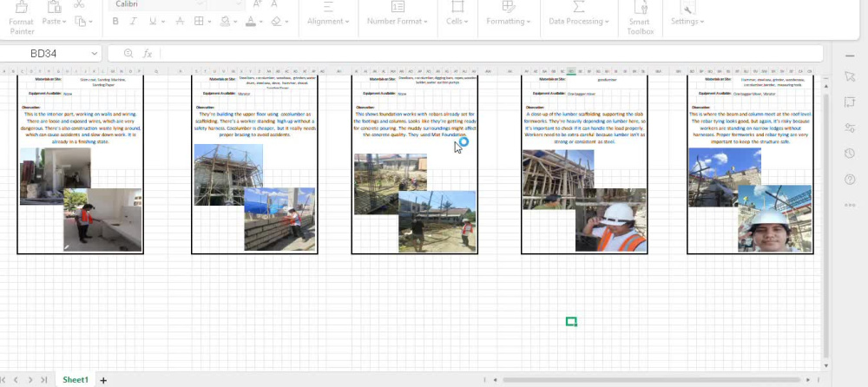This screenshot has width=868, height=387.
Task: Click the green-outlined selected cell
Action: pos(571,321)
